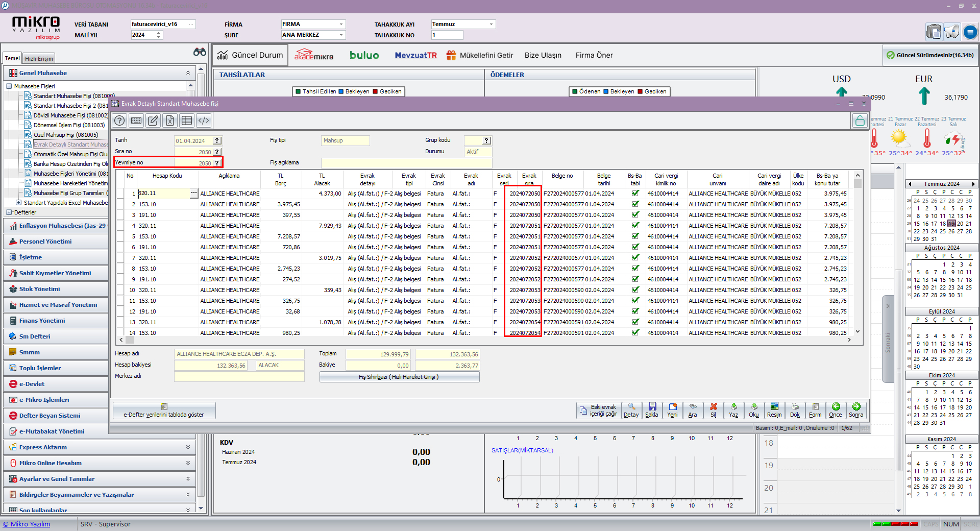Switch to the Hızlı Erişim tab
Image resolution: width=980 pixels, height=531 pixels.
pos(39,59)
